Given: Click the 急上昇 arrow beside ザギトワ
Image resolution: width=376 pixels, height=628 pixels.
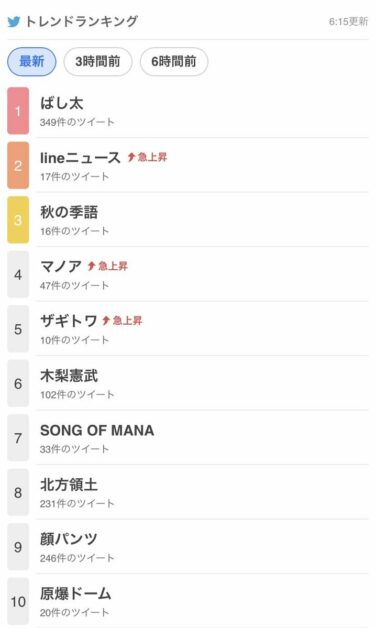Looking at the screenshot, I should click(106, 320).
